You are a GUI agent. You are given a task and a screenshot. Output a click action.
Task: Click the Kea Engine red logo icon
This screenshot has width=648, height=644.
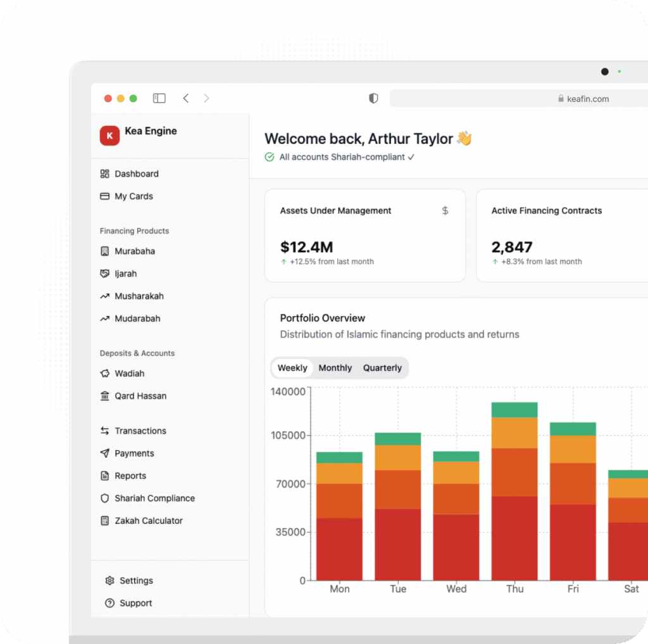(109, 136)
